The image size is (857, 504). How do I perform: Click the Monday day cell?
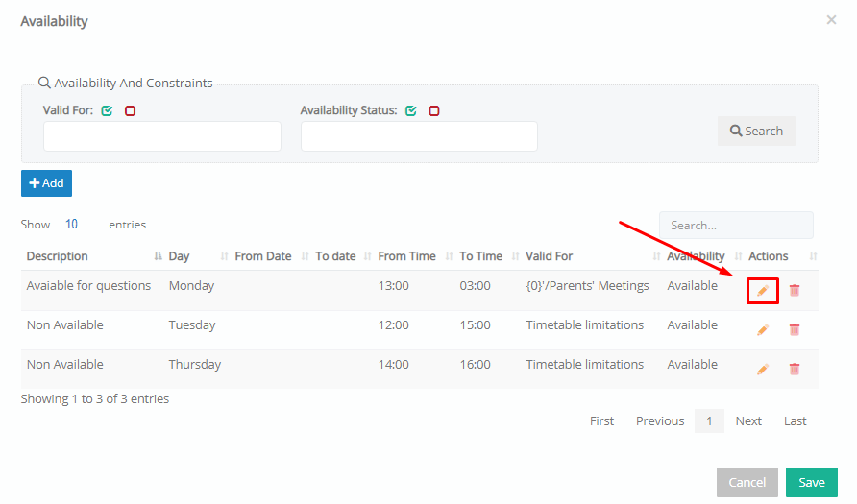(191, 285)
